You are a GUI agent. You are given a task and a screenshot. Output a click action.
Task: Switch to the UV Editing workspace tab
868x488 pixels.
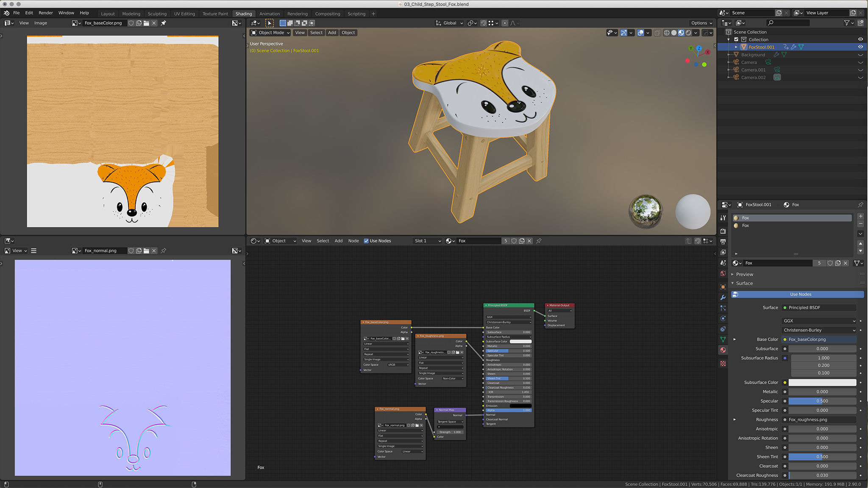(184, 14)
